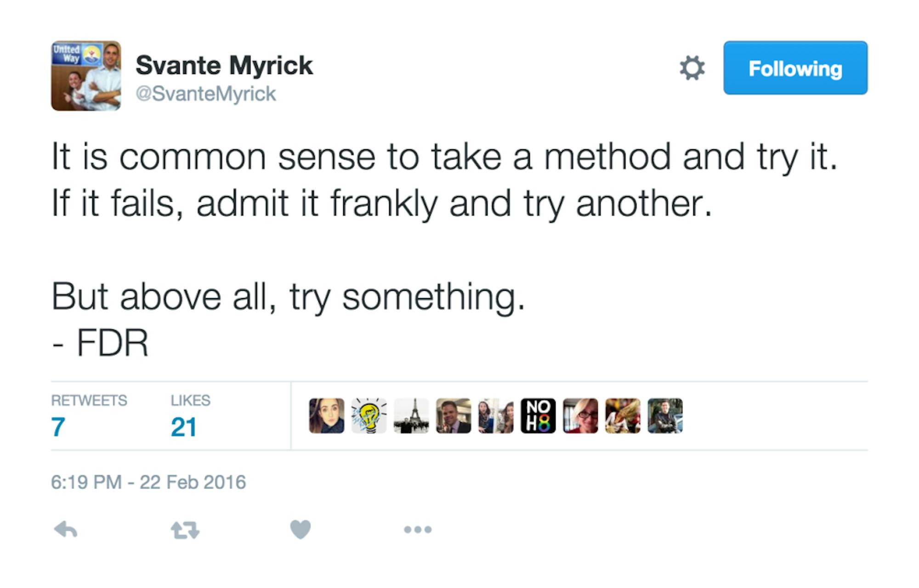919x588 pixels.
Task: Click the tweet text quoting FDR
Action: (x=368, y=202)
